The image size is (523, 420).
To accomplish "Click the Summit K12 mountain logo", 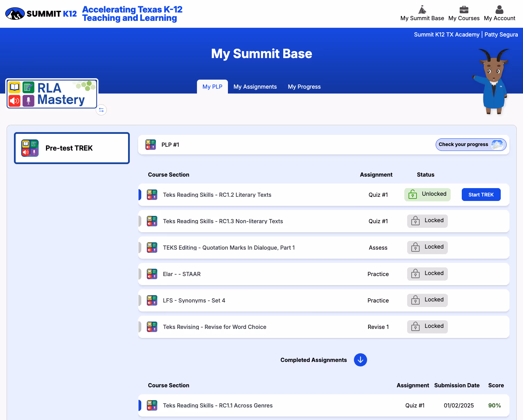I will tap(15, 14).
